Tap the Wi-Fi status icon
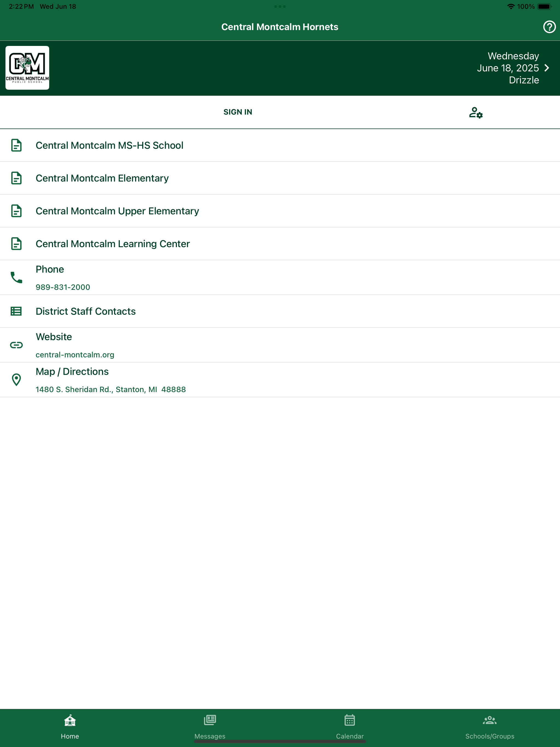Screen dimensions: 560x747 511,6
